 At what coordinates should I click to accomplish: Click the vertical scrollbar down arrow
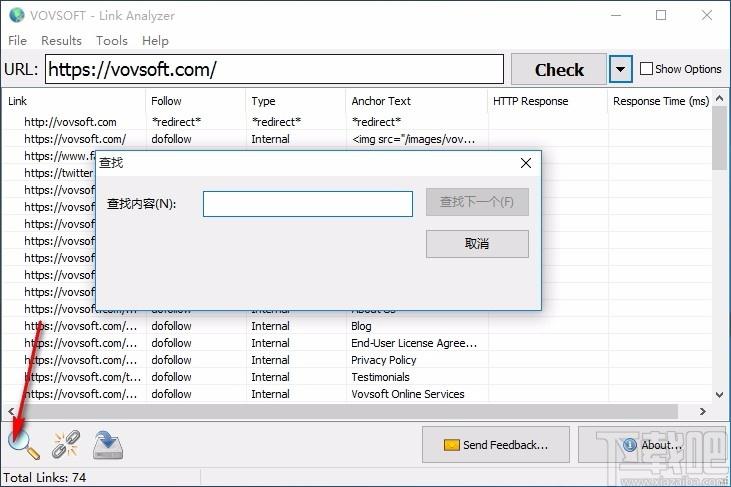click(719, 395)
